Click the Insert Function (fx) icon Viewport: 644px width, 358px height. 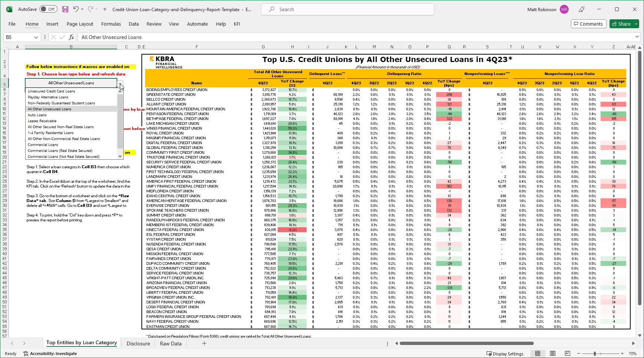point(71,37)
